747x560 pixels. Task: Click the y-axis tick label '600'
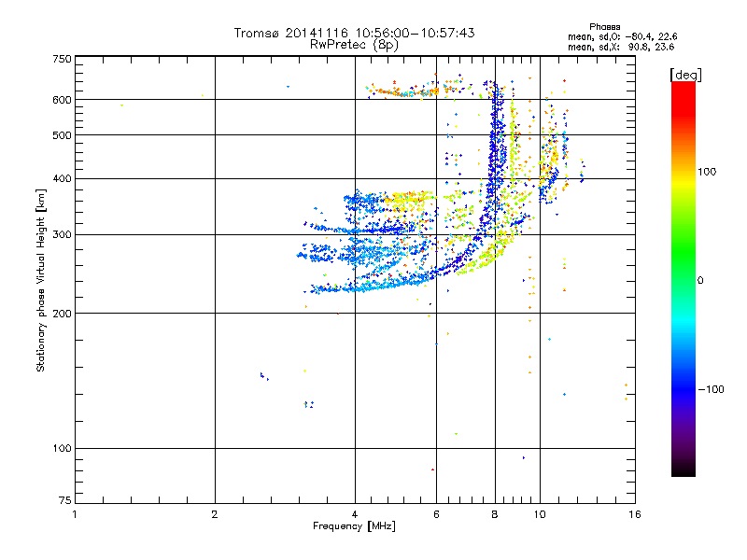click(62, 100)
